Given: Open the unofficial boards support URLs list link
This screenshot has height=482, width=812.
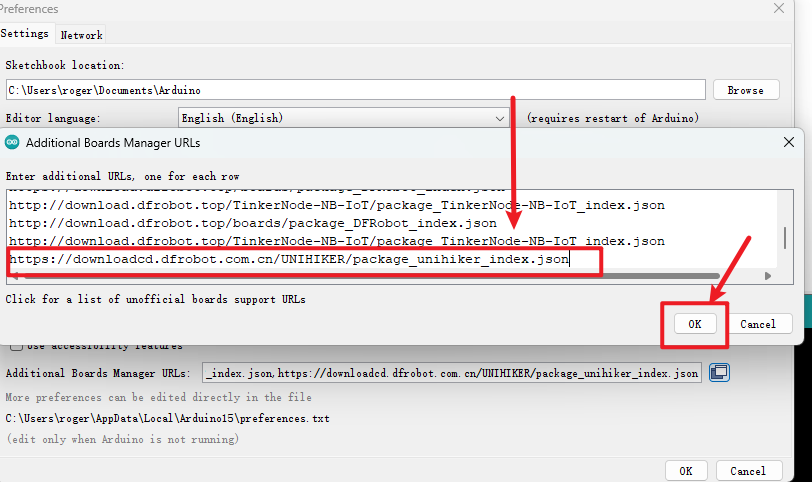Looking at the screenshot, I should pos(155,299).
